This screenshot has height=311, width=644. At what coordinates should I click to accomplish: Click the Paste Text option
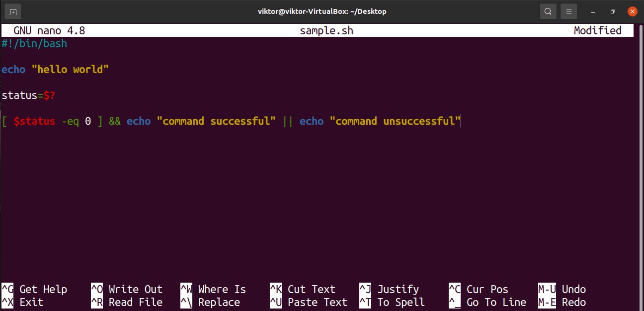317,302
